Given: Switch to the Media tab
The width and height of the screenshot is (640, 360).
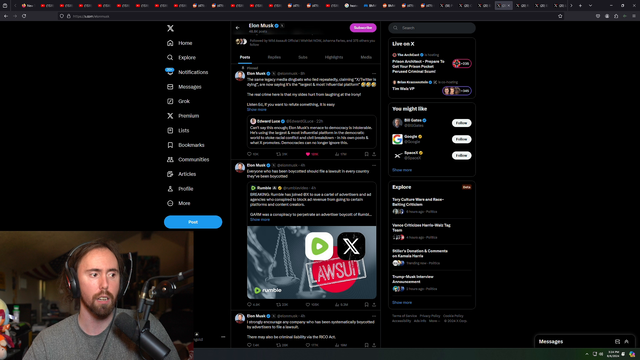Looking at the screenshot, I should 366,57.
